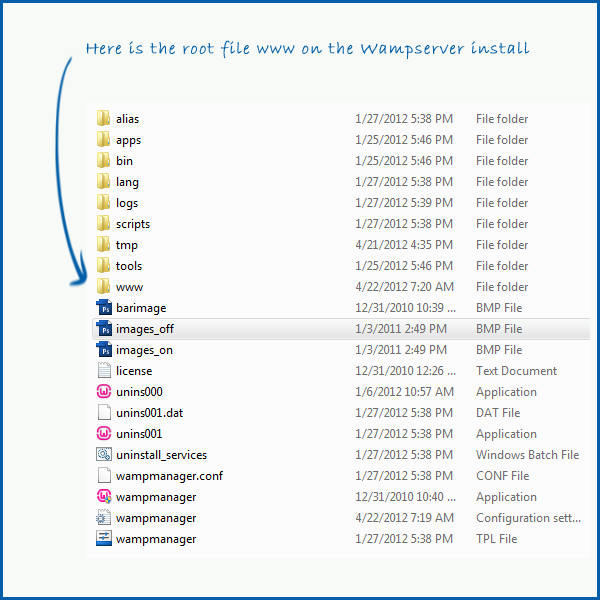Select the alias folder icon

(x=103, y=119)
